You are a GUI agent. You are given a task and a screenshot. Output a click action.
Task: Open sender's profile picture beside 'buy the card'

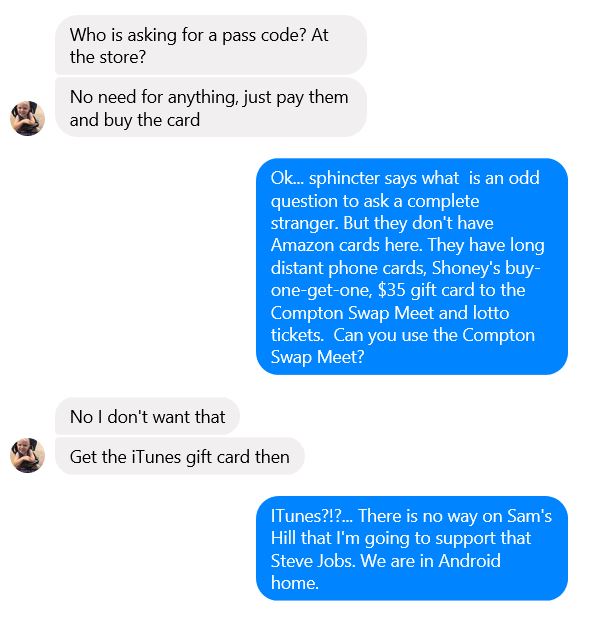[27, 118]
